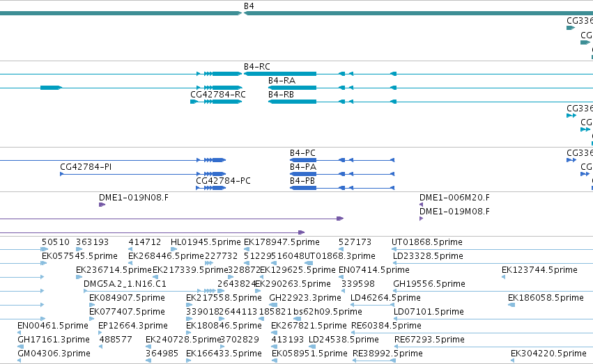Click the thick exon bar under B4-RA
This screenshot has height=364, width=593.
point(293,88)
